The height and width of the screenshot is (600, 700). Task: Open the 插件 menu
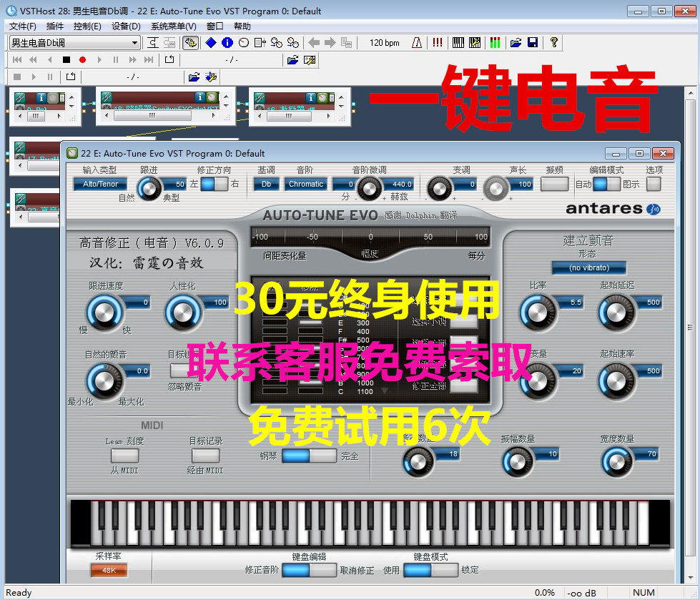coord(54,26)
